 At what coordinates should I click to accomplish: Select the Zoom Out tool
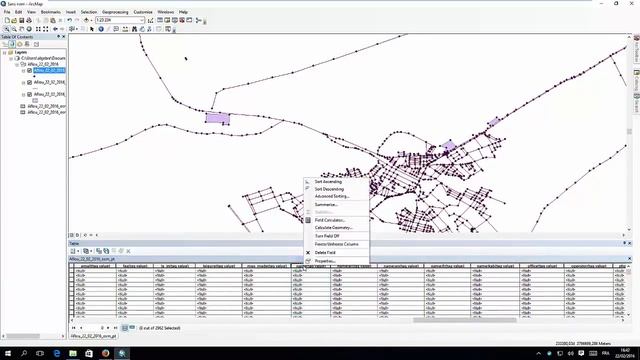pos(14,29)
